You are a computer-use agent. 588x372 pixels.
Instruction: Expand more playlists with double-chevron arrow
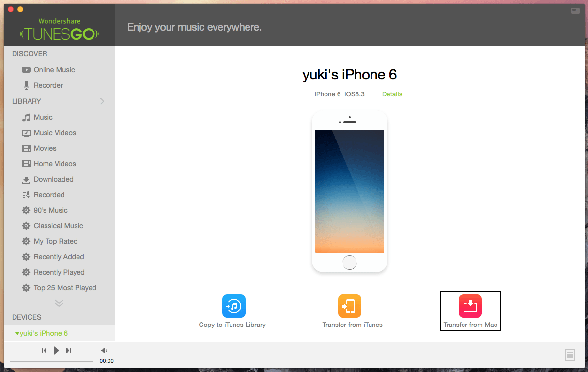59,303
